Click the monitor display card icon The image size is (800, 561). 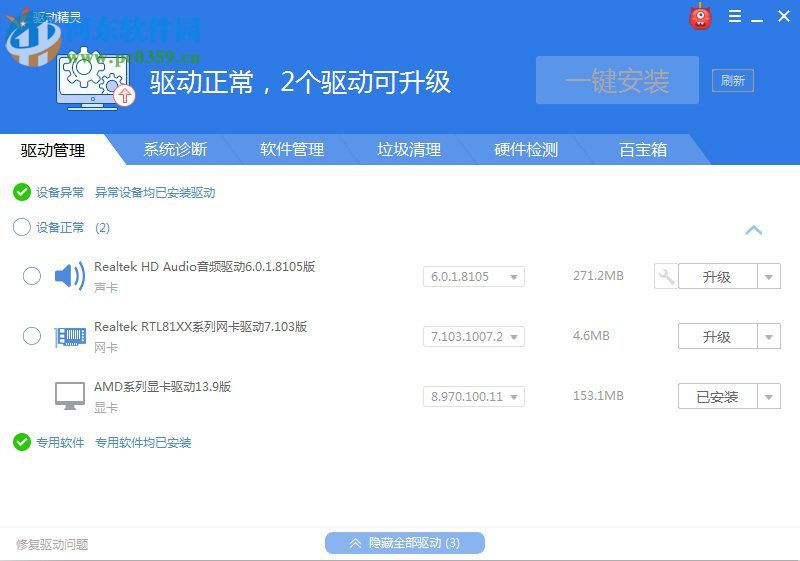pos(70,396)
